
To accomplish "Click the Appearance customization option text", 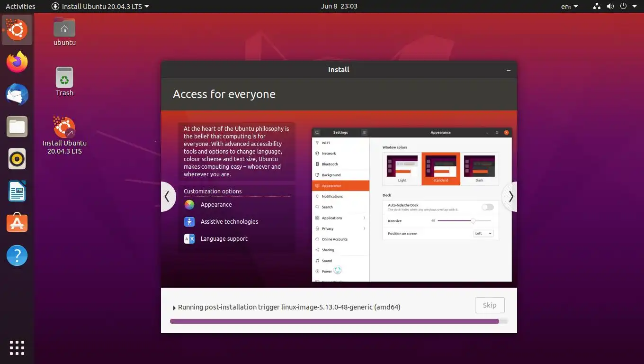I will [216, 205].
